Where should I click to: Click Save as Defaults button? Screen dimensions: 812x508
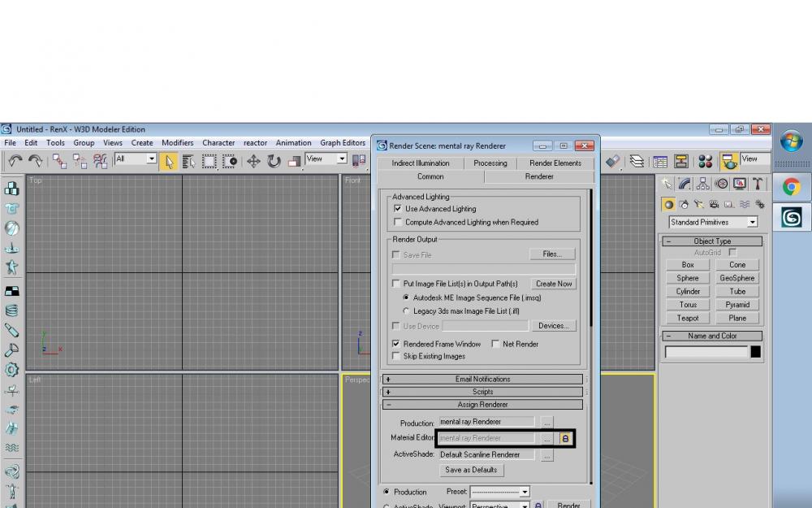(x=471, y=470)
